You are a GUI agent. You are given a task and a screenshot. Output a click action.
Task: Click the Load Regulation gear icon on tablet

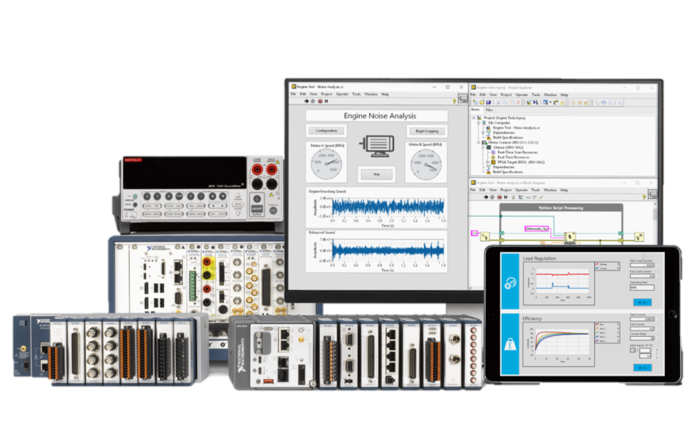click(x=509, y=283)
